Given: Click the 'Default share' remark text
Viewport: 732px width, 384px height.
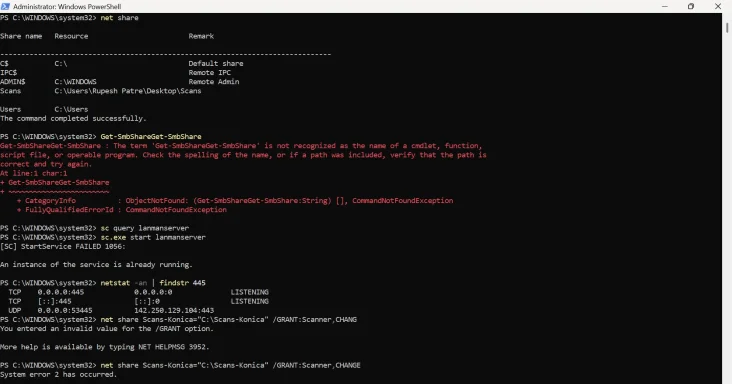Looking at the screenshot, I should click(x=216, y=63).
